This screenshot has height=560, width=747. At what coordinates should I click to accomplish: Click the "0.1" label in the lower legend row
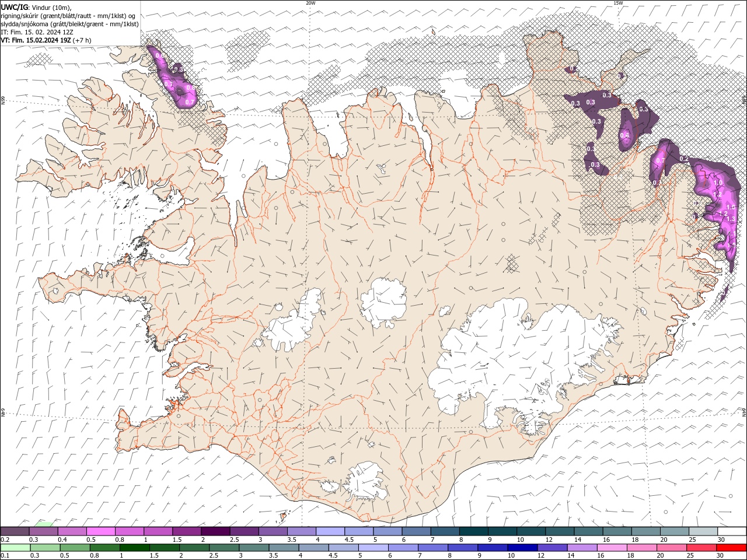5,556
